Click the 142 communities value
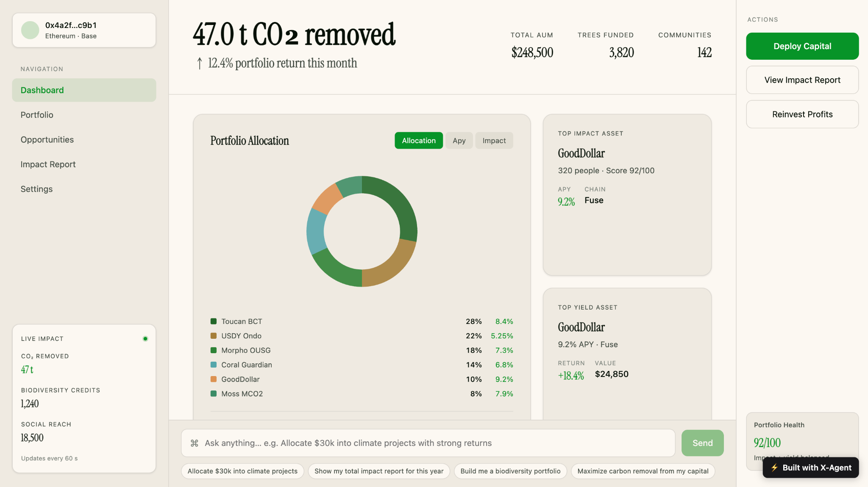This screenshot has width=868, height=487. pos(704,53)
